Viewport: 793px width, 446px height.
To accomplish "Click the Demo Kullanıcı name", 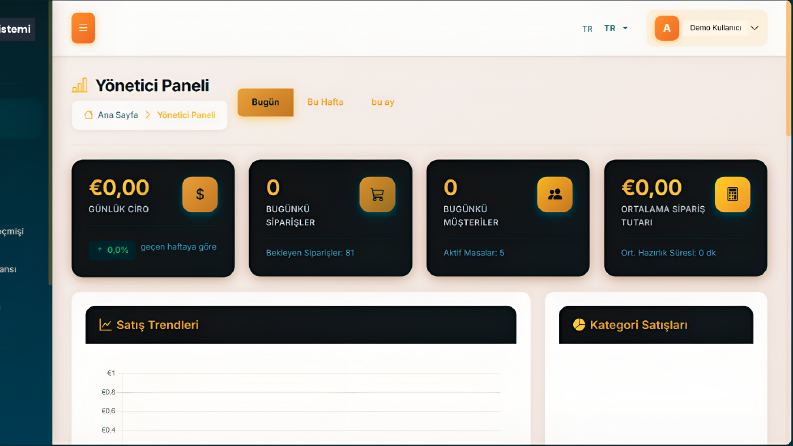I will [716, 28].
